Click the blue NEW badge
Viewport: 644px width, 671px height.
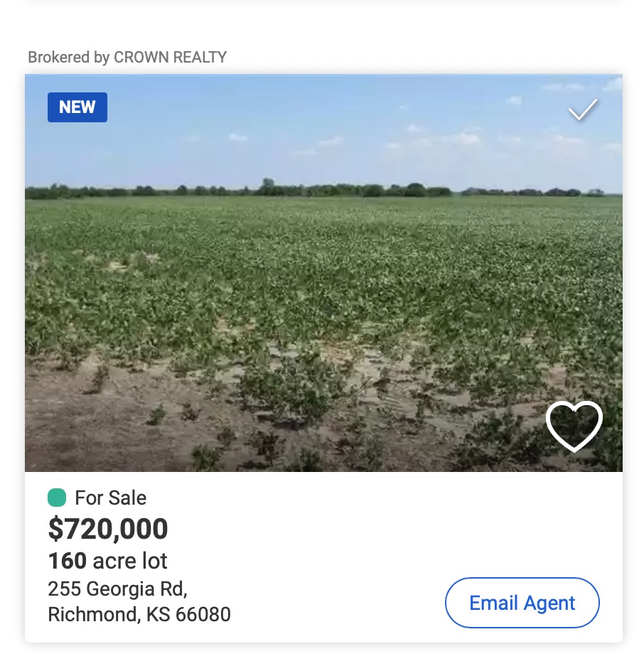77,107
